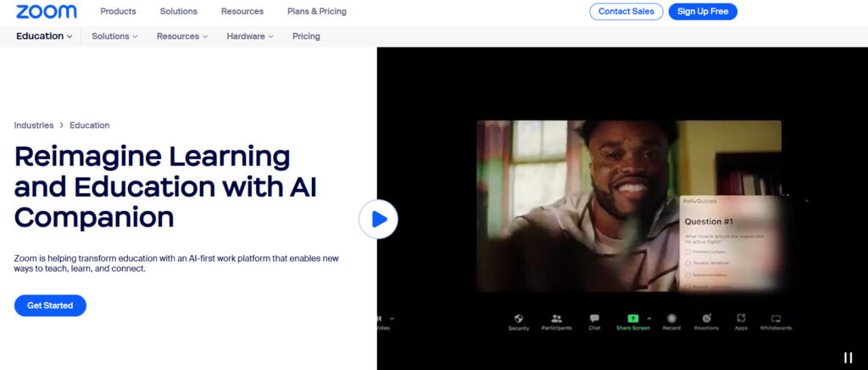Open the top Resources menu
The width and height of the screenshot is (868, 370).
242,12
